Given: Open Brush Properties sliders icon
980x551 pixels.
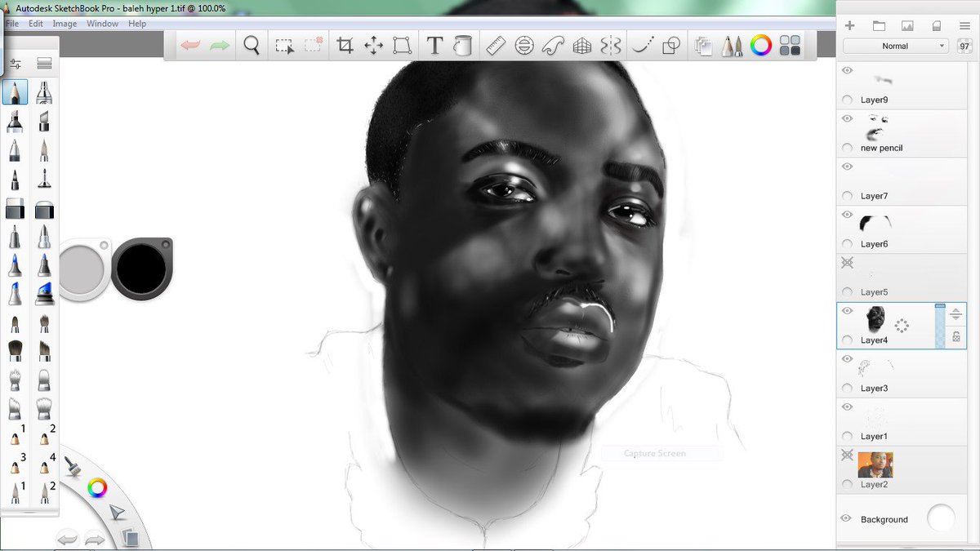Looking at the screenshot, I should coord(16,64).
